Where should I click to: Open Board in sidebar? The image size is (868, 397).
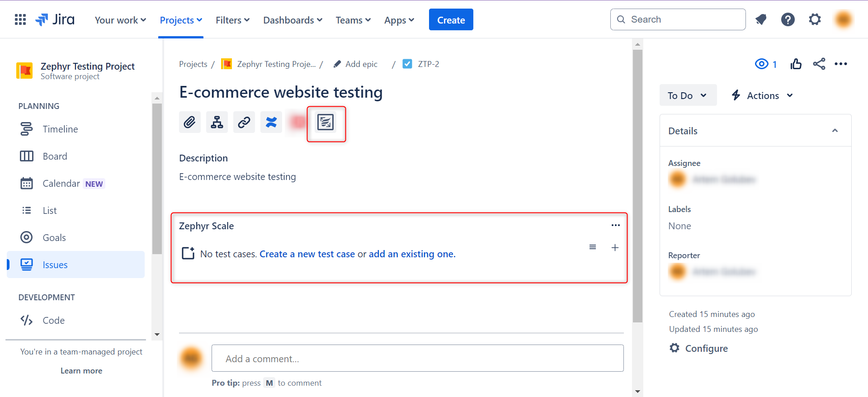[76, 156]
